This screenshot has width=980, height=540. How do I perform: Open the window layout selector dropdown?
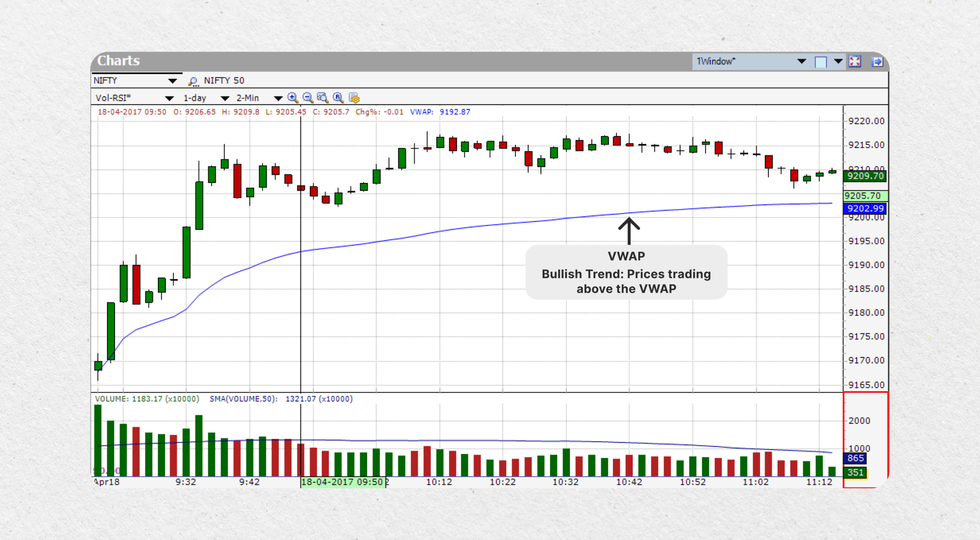838,61
